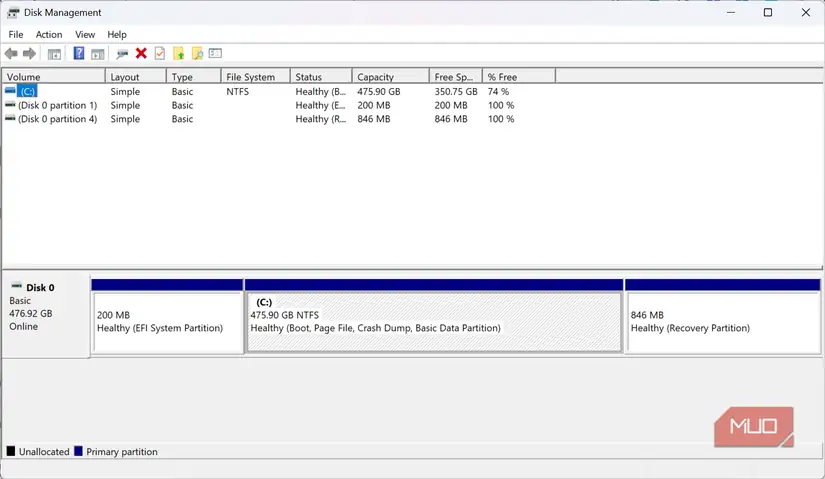Click the Forward arrow toolbar icon
This screenshot has height=479, width=825.
pos(29,53)
